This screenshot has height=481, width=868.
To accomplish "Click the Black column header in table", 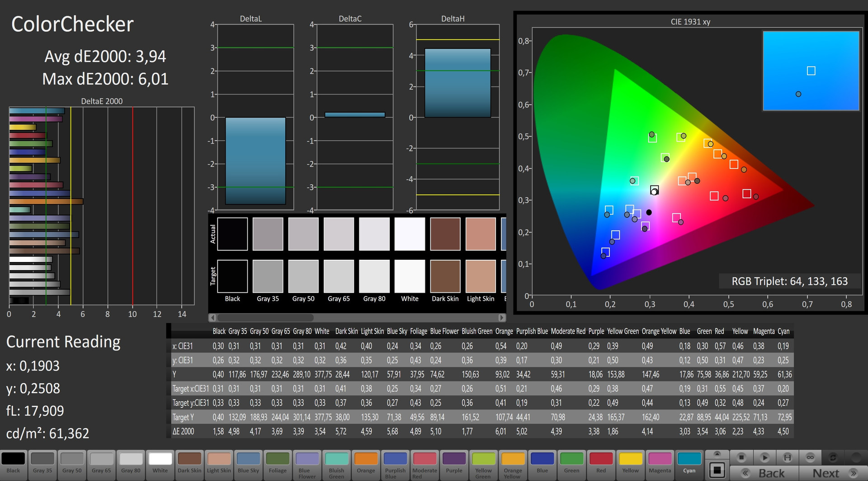I will tap(219, 331).
